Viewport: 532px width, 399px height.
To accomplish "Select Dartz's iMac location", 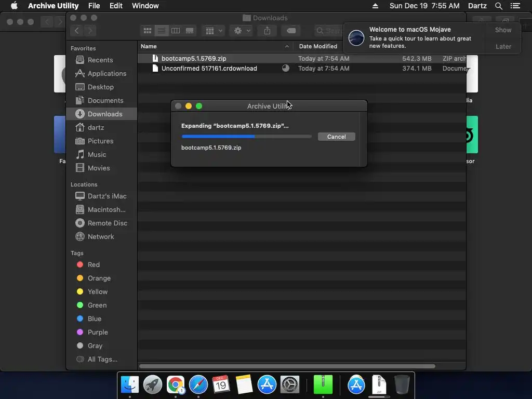I will tap(101, 196).
